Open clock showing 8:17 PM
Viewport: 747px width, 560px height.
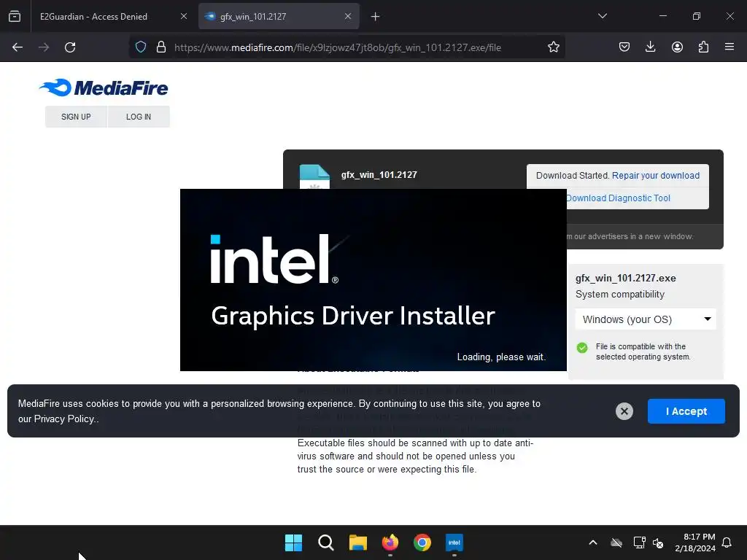click(695, 542)
